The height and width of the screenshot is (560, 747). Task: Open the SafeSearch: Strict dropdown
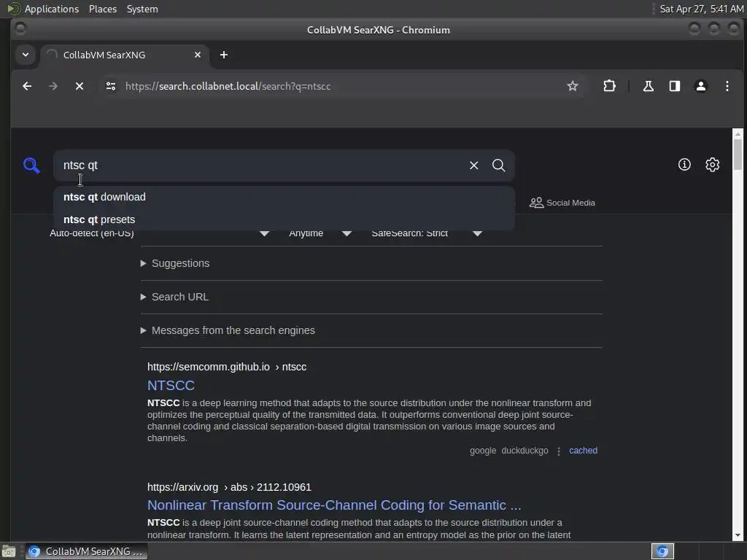tap(427, 233)
